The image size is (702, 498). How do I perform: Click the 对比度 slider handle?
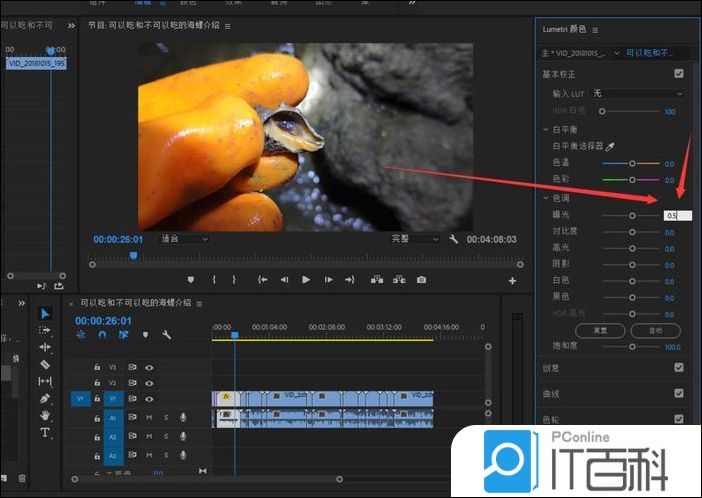coord(632,232)
